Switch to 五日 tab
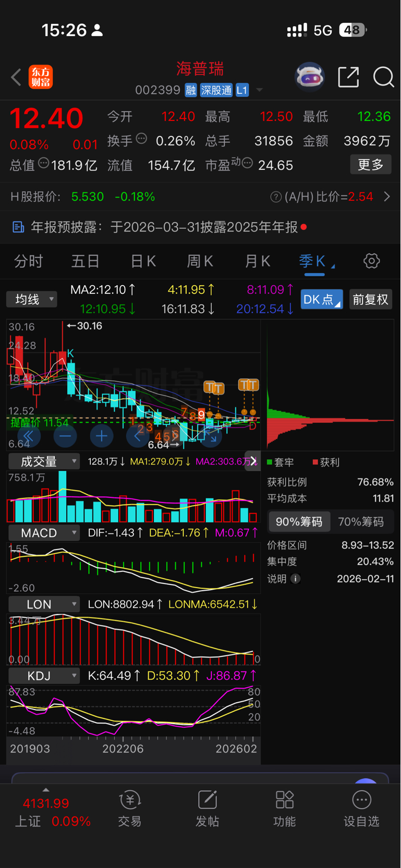 coord(86,261)
